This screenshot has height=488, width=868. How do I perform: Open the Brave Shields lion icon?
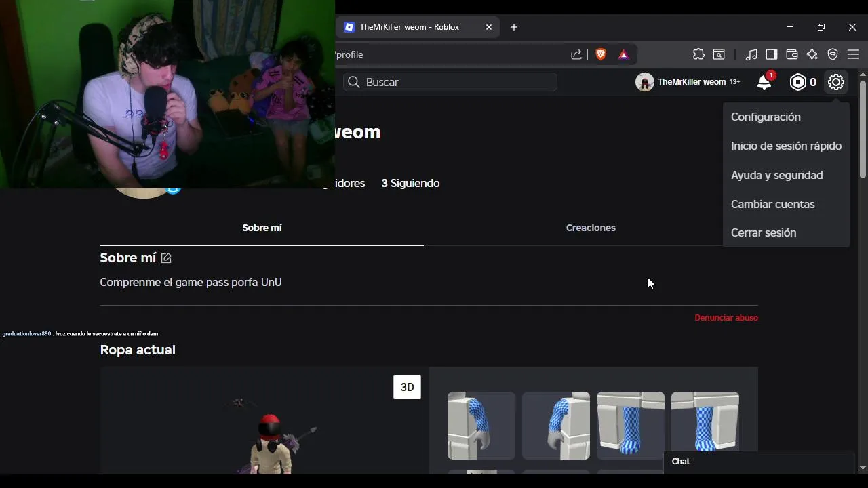point(600,54)
